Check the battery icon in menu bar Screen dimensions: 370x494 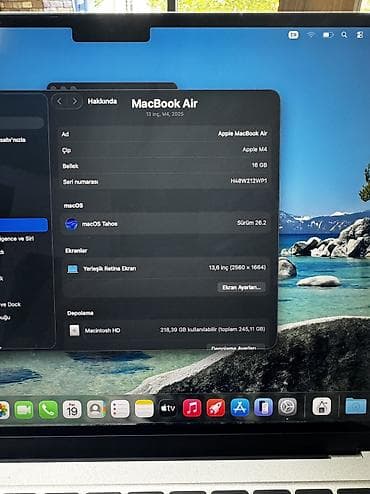(x=328, y=35)
